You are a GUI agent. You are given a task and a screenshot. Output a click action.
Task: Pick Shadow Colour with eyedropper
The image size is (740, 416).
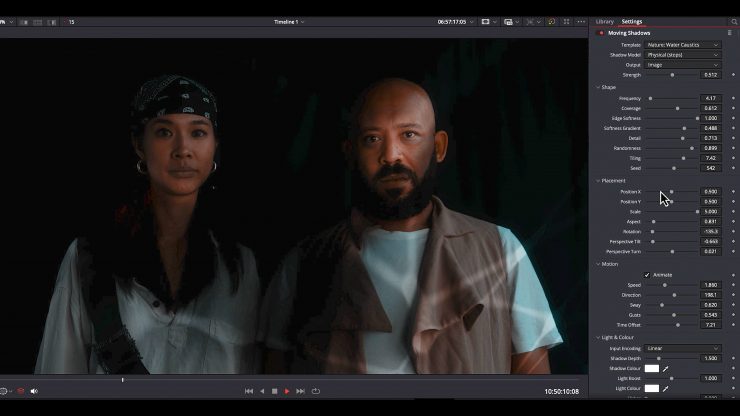[x=665, y=368]
